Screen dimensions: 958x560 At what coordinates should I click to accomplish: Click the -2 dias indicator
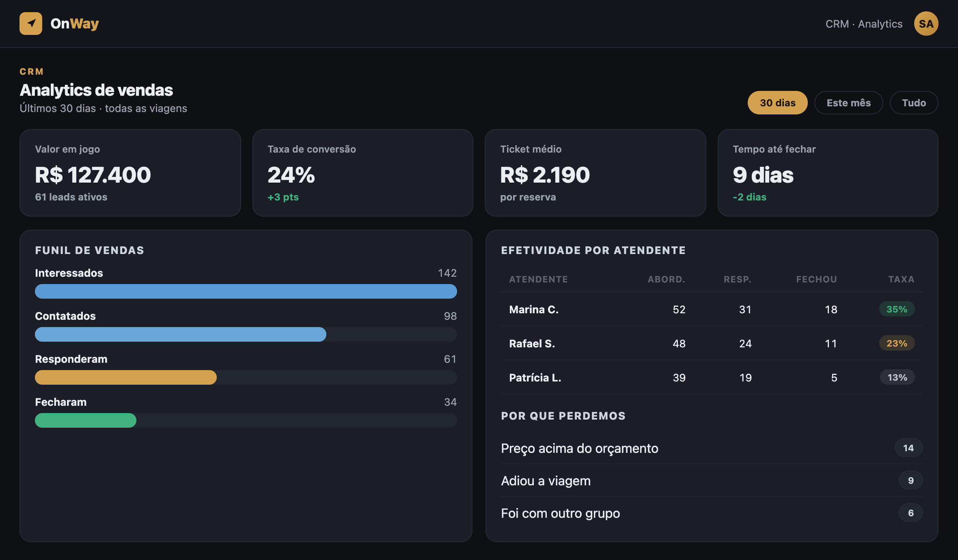pos(749,197)
